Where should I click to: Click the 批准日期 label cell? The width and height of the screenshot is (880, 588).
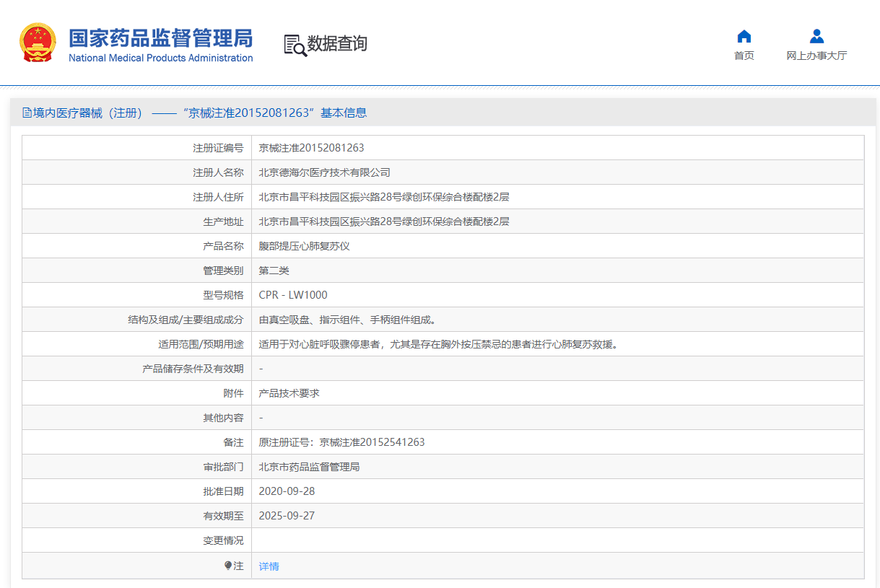tap(137, 491)
